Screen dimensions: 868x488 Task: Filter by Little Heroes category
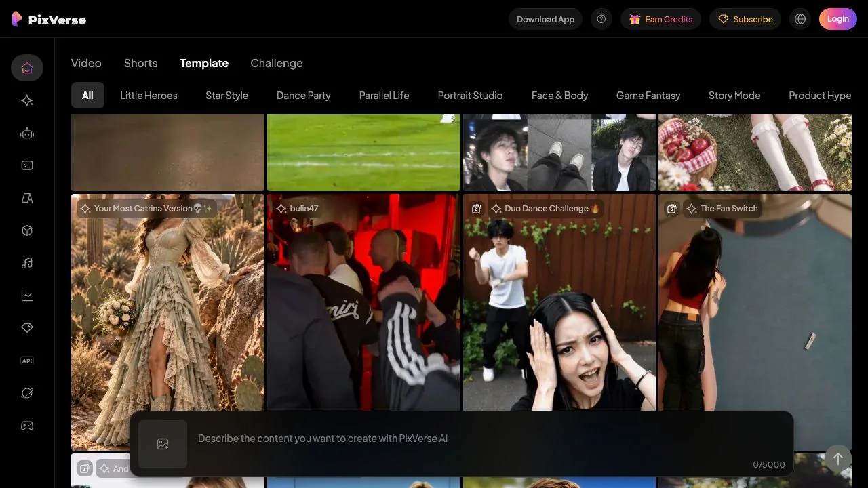[x=149, y=96]
